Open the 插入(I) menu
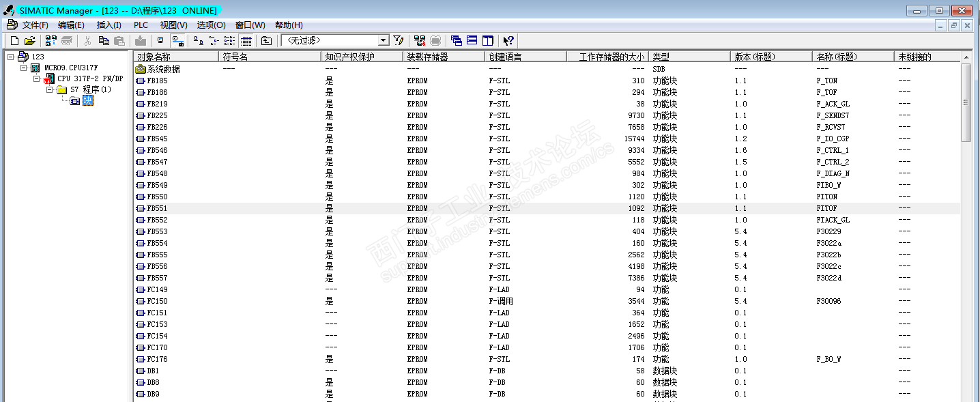980x402 pixels. click(109, 25)
